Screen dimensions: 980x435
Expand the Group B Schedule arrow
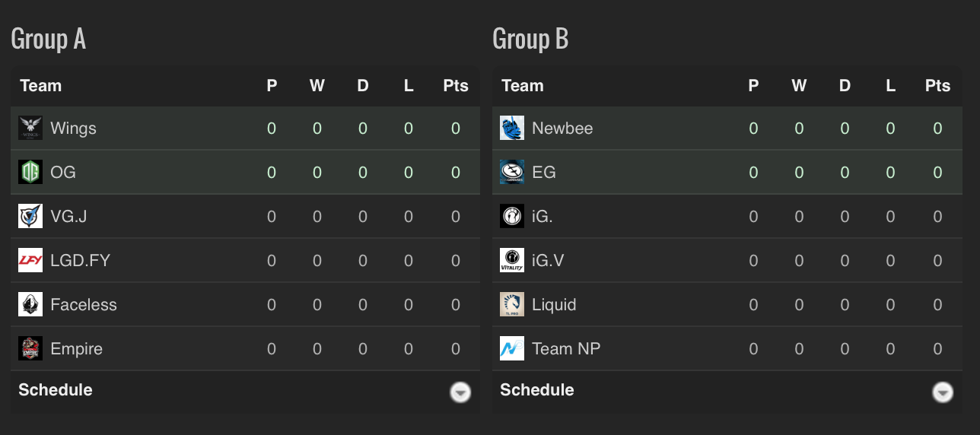[x=943, y=392]
